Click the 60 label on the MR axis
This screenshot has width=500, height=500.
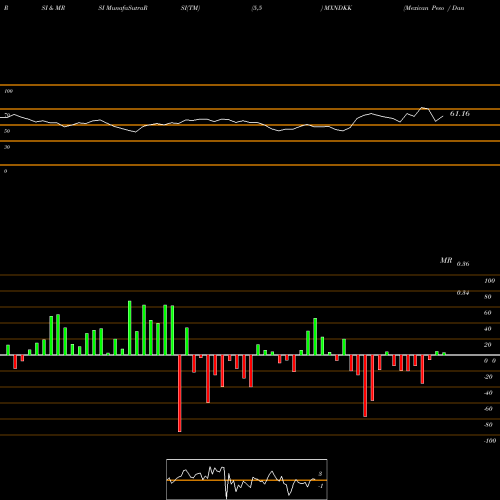click(488, 313)
